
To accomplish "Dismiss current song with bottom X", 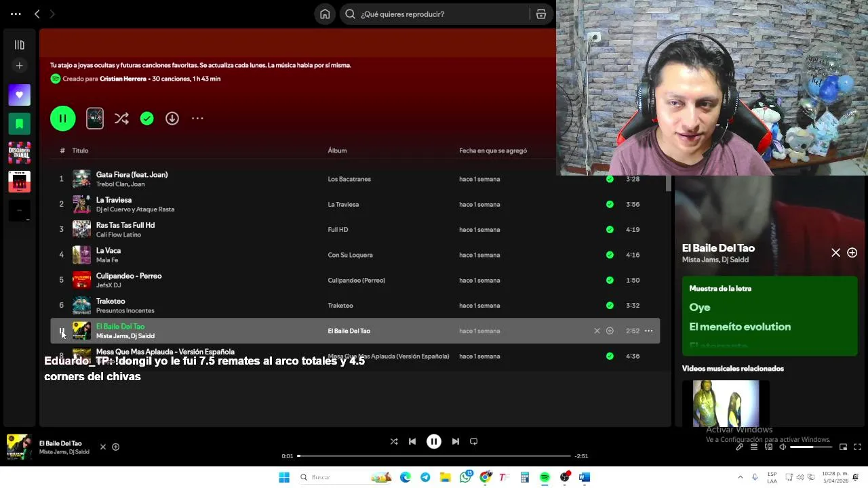I will tap(103, 447).
